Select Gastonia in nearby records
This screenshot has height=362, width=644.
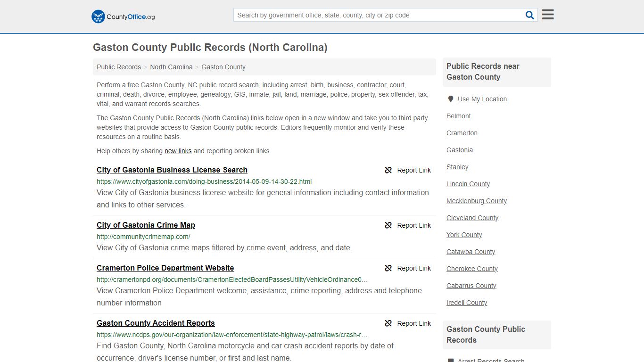click(x=460, y=150)
